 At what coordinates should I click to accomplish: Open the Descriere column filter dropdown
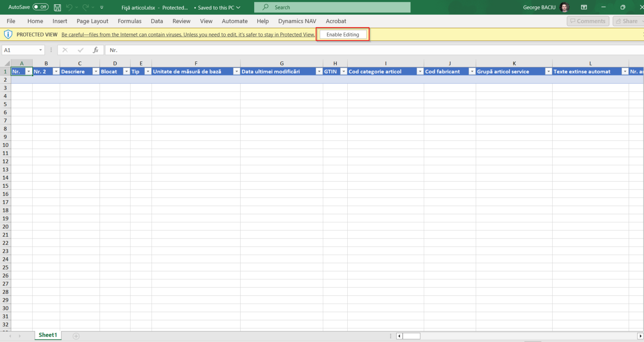click(96, 71)
